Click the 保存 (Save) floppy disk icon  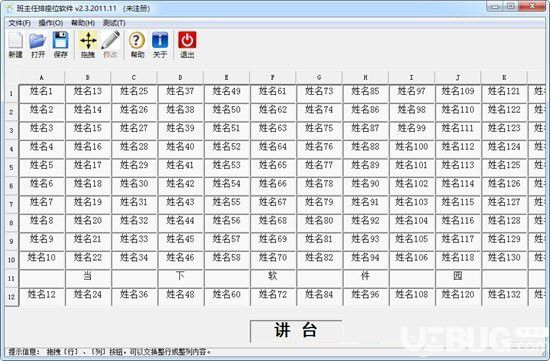pos(60,45)
